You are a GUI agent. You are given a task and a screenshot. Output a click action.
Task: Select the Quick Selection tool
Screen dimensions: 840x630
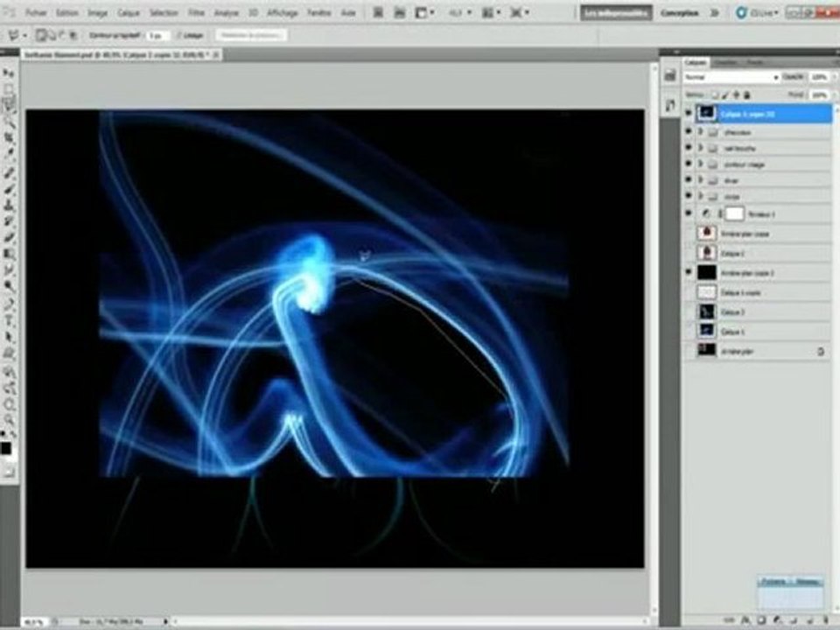click(9, 122)
